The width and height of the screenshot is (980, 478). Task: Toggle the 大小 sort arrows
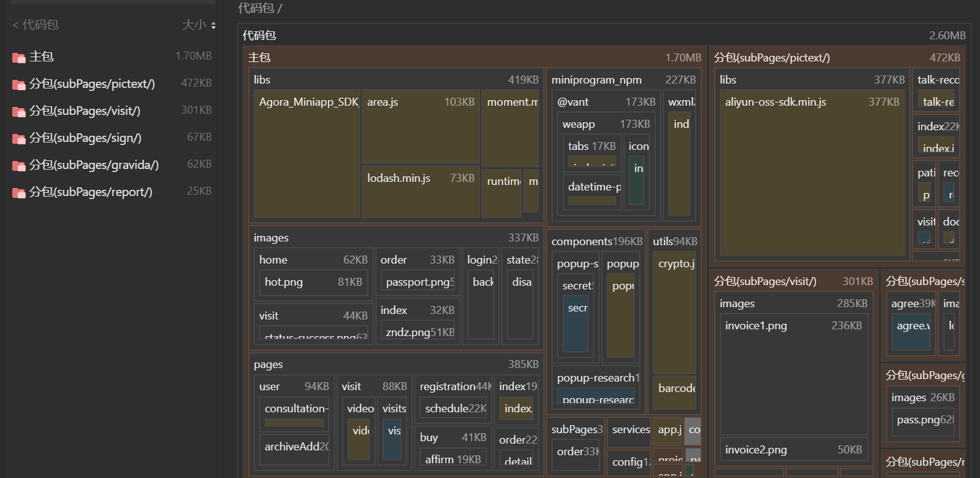[x=213, y=25]
